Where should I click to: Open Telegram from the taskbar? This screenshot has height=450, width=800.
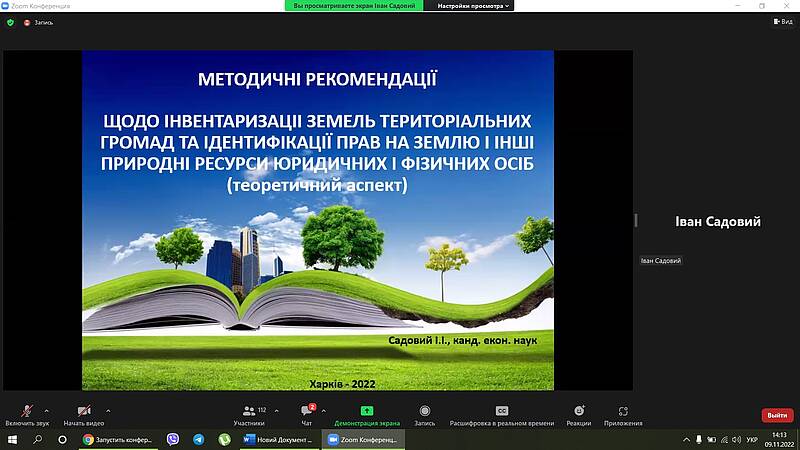198,439
